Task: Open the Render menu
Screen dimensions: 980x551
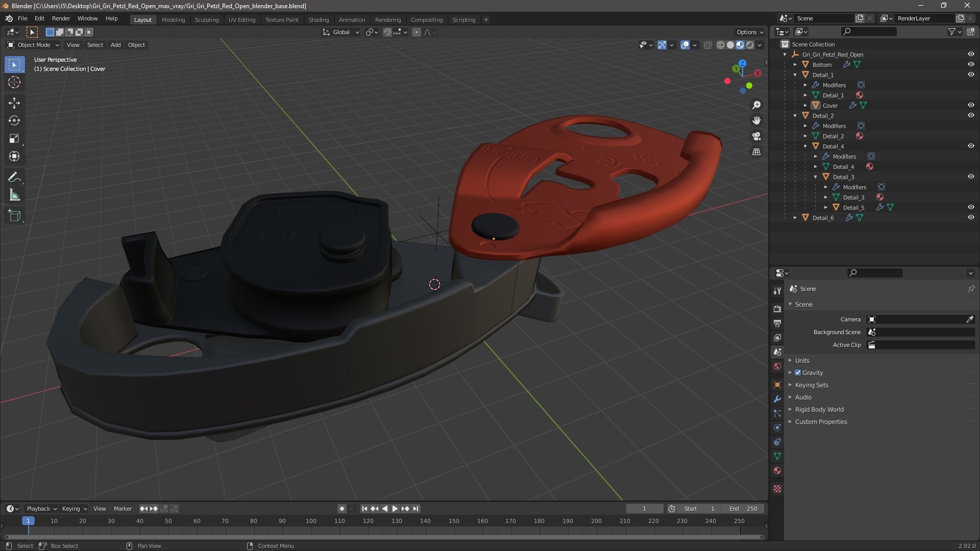Action: click(61, 18)
